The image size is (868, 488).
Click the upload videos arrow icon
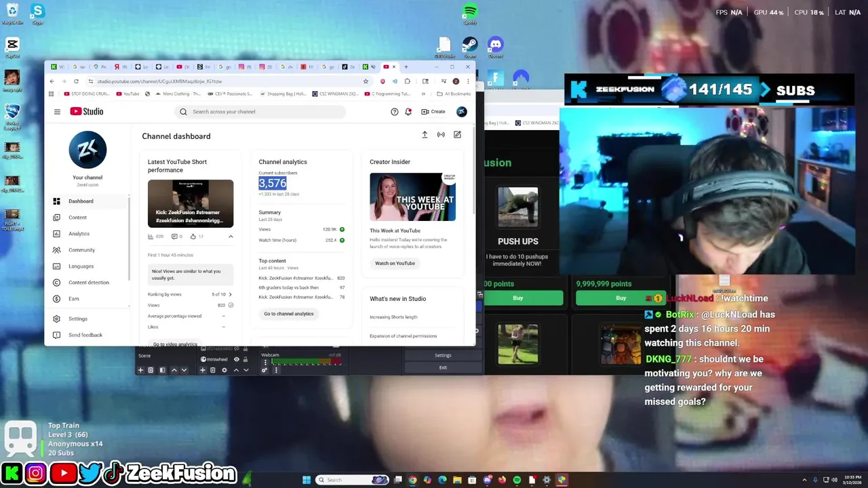(x=425, y=135)
